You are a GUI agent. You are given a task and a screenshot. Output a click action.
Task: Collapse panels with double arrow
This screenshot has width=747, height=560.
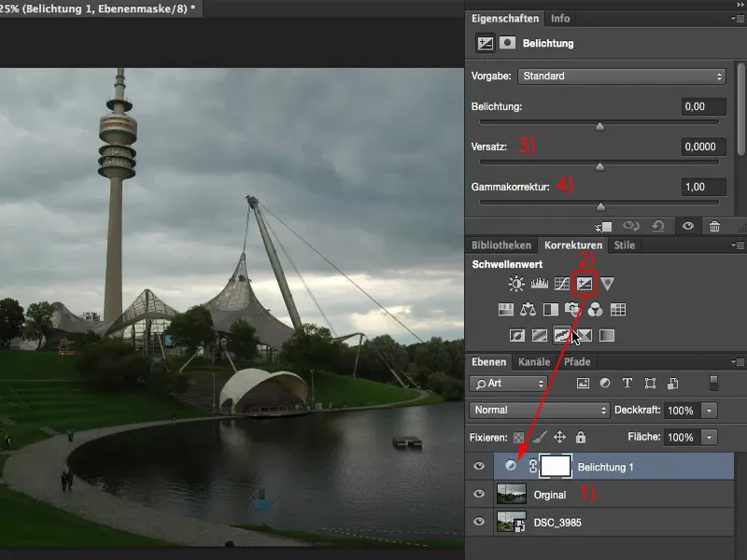(x=740, y=5)
